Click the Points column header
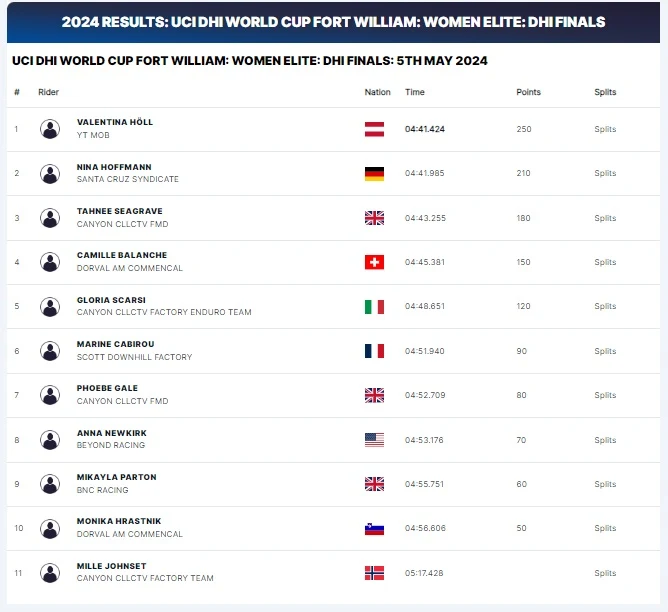The image size is (668, 612). click(x=528, y=92)
